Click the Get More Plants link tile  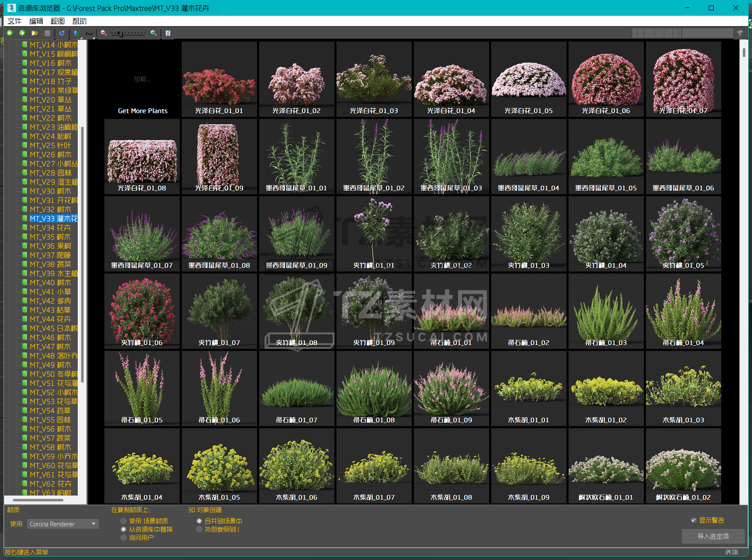click(x=142, y=79)
